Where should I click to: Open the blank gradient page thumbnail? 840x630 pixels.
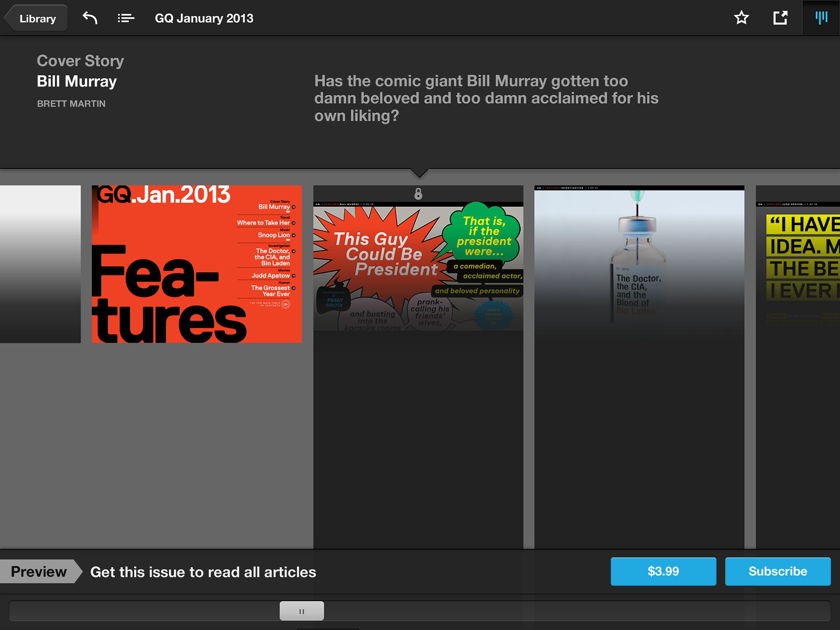(40, 264)
